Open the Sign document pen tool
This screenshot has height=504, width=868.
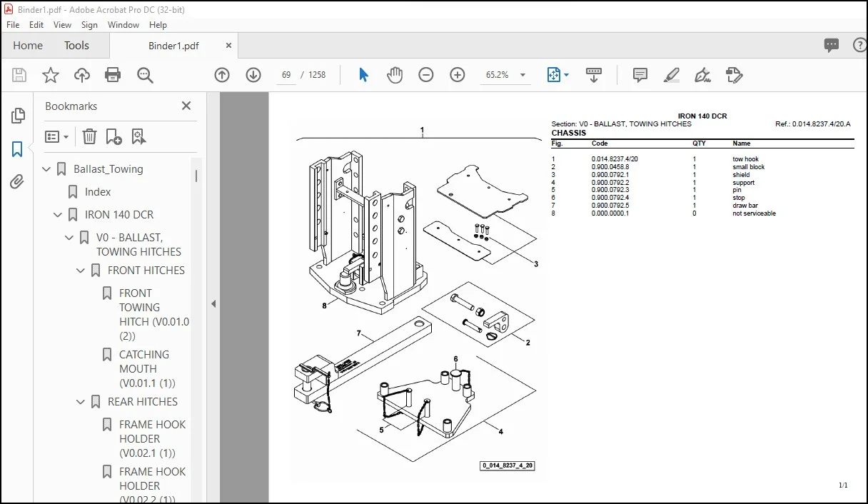point(702,75)
